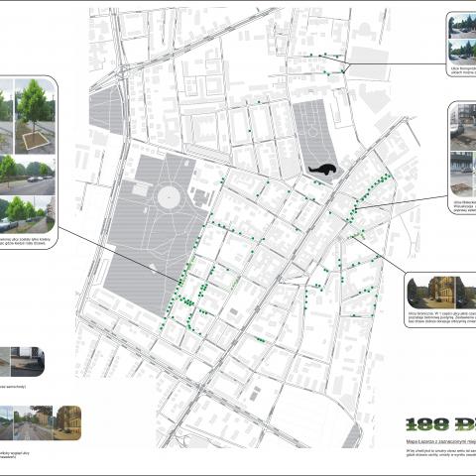Open the photo of a tree in a square planter

[35, 116]
